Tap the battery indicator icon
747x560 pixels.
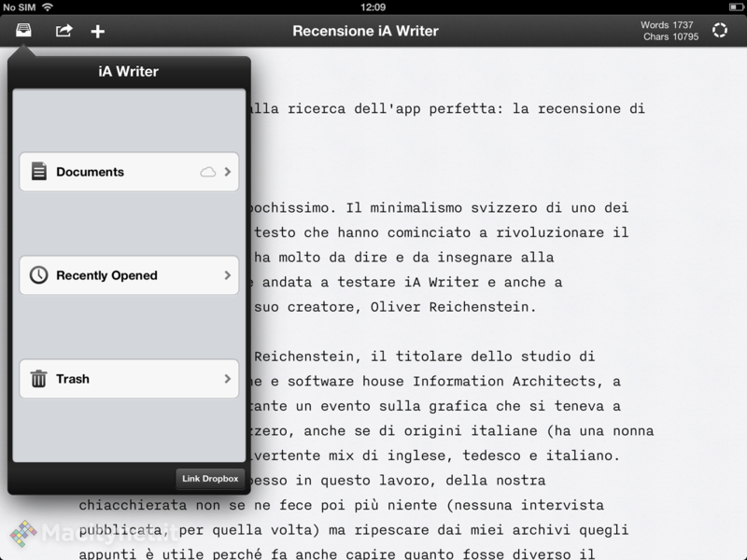point(736,7)
